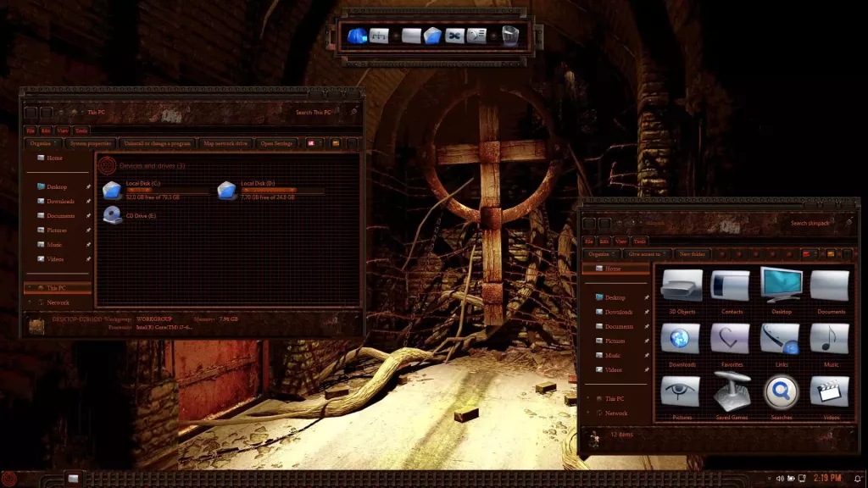The width and height of the screenshot is (868, 488).
Task: Unpin Desktop from the left sidebar
Action: 86,186
